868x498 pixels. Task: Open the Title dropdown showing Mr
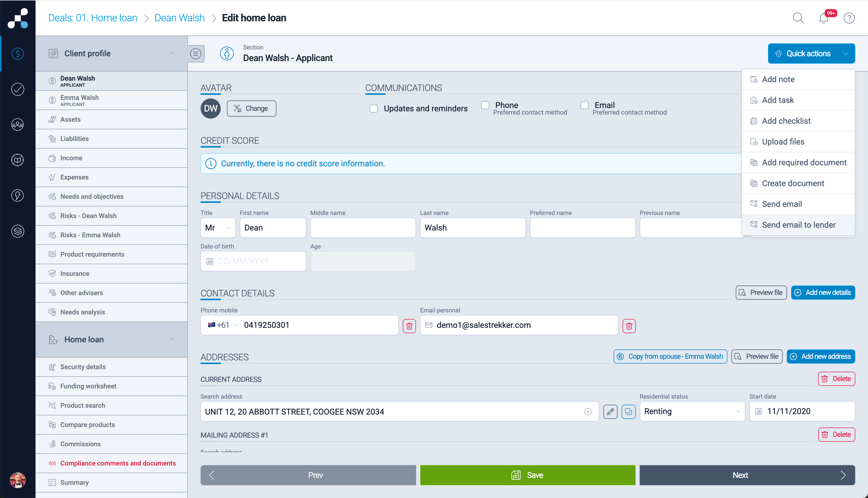click(x=218, y=228)
